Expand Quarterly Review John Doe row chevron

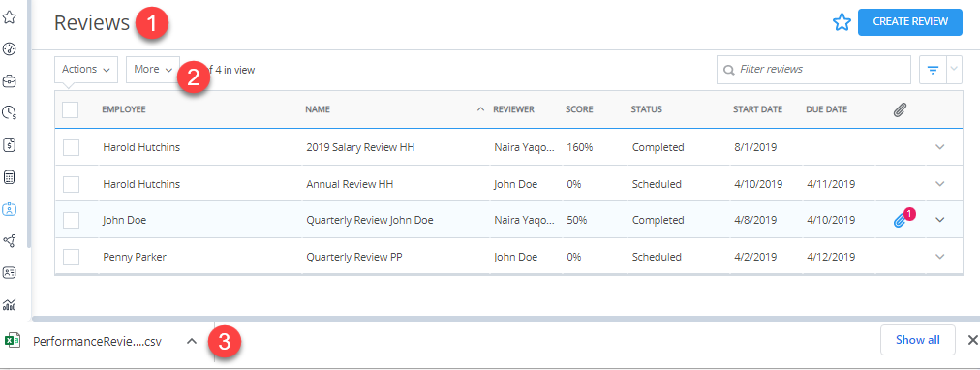click(939, 220)
